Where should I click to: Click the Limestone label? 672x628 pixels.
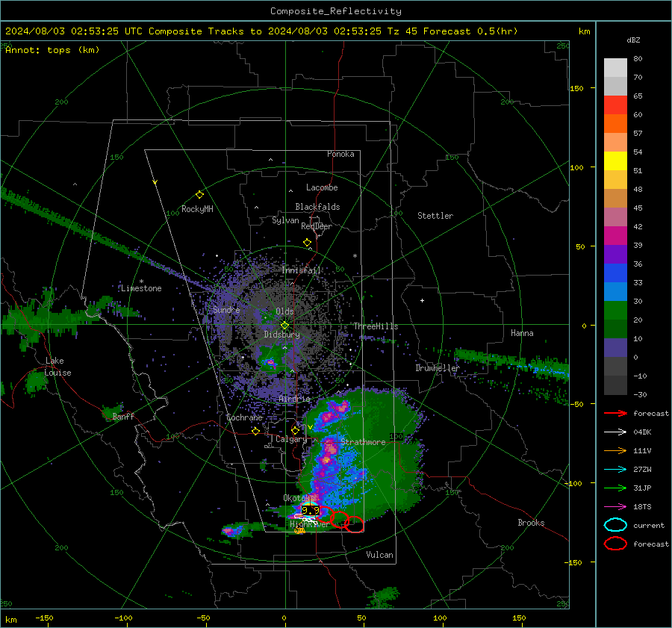[141, 288]
